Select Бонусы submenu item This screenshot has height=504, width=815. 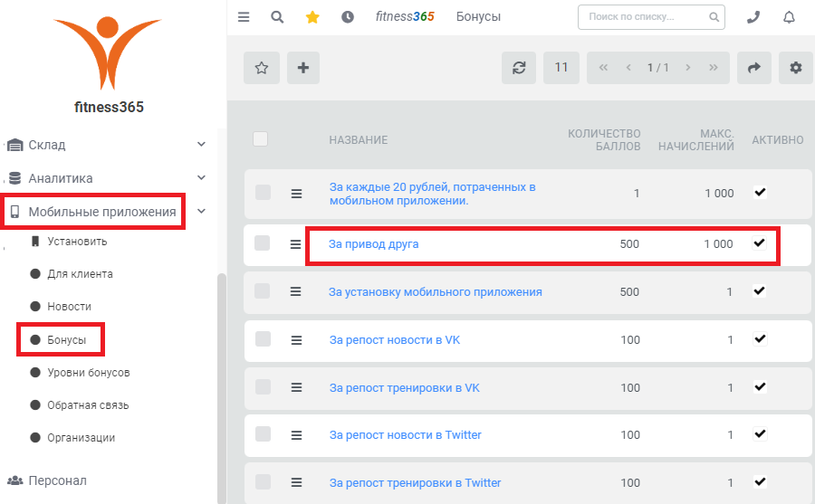pyautogui.click(x=66, y=340)
